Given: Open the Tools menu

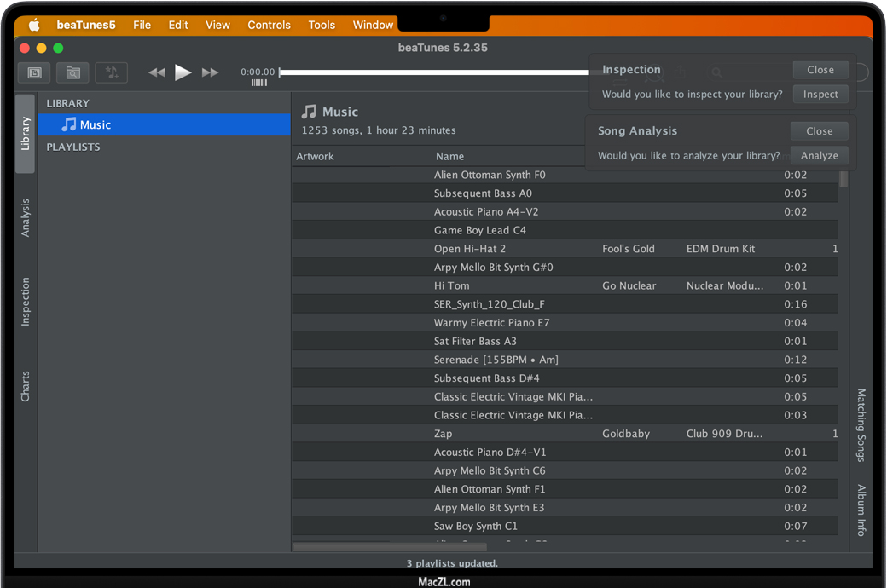Looking at the screenshot, I should tap(322, 25).
